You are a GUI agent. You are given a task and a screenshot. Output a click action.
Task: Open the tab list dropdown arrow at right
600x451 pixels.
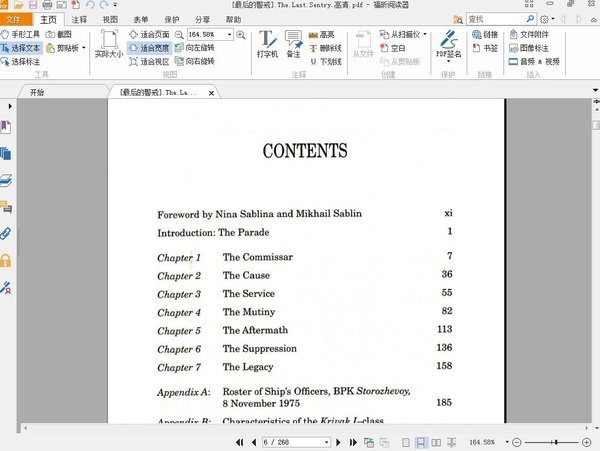click(595, 91)
